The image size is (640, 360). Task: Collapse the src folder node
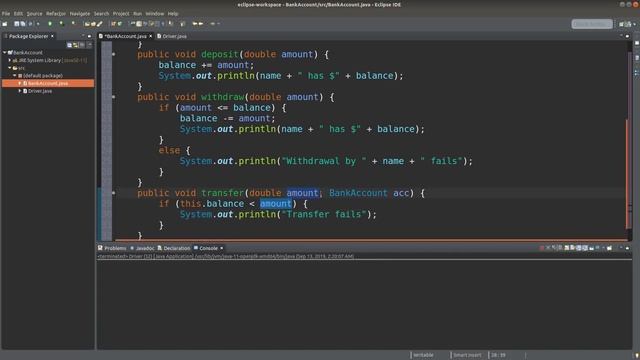(x=10, y=68)
